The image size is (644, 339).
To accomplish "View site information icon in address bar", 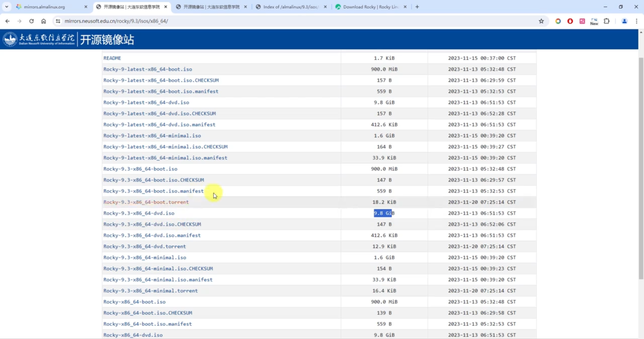I will [58, 21].
